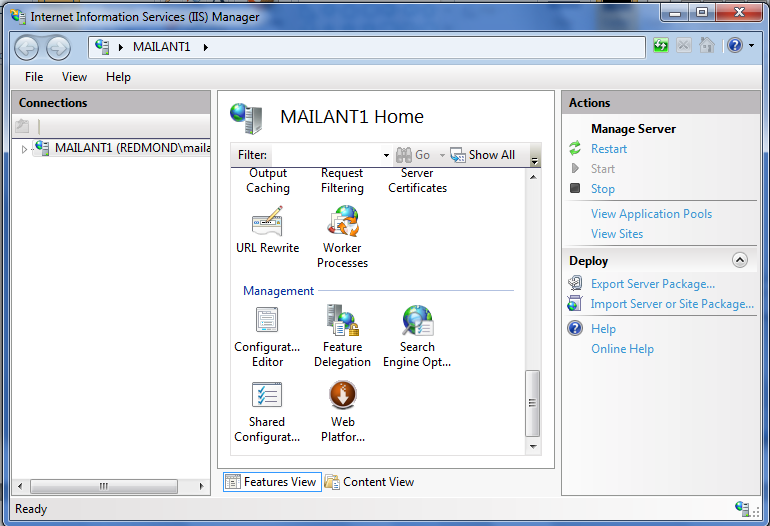Click the Help icon in Actions pane

coord(575,328)
